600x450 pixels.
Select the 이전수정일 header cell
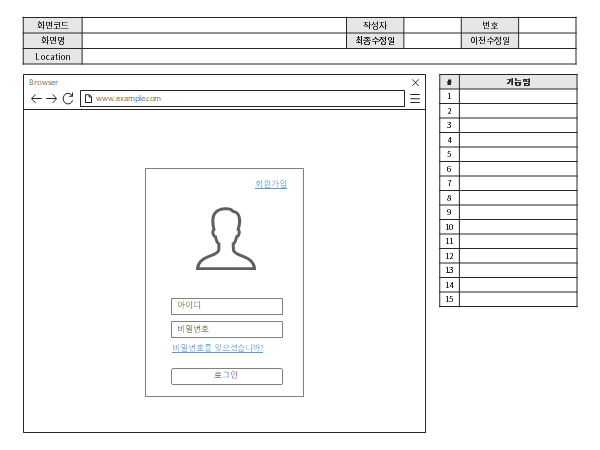click(490, 41)
